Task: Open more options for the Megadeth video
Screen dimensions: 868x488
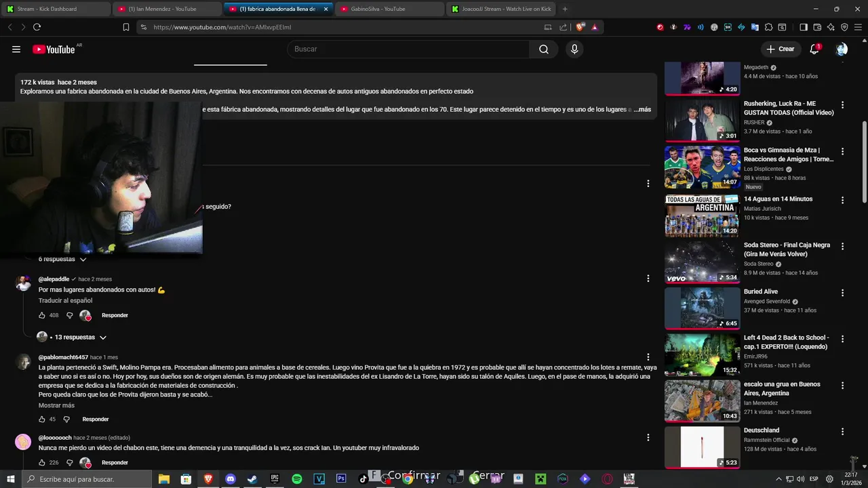Action: pos(843,62)
